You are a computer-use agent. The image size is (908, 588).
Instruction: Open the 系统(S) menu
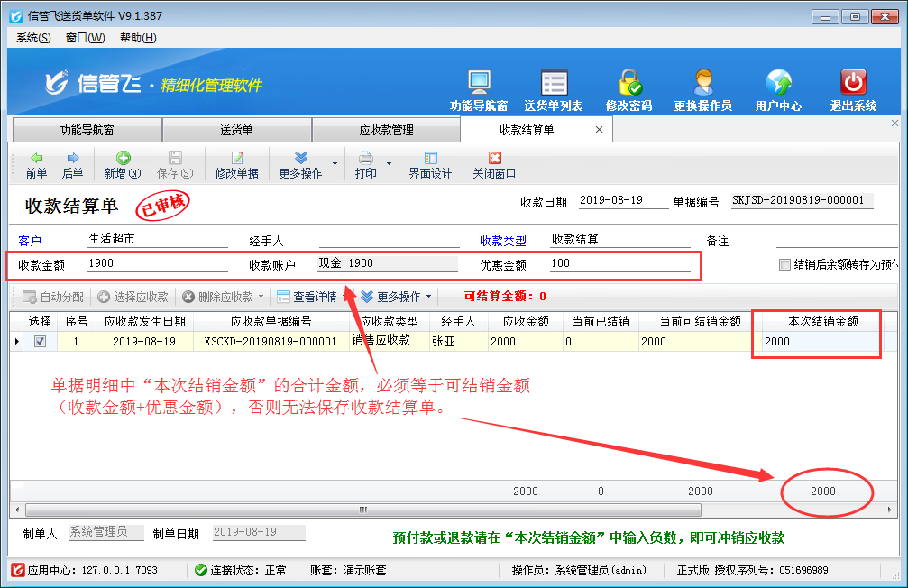pyautogui.click(x=33, y=37)
